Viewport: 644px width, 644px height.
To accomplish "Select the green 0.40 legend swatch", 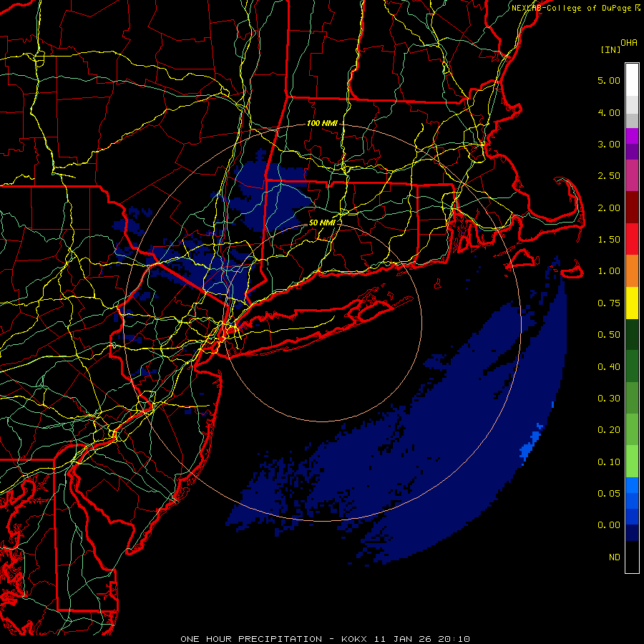I will 632,366.
